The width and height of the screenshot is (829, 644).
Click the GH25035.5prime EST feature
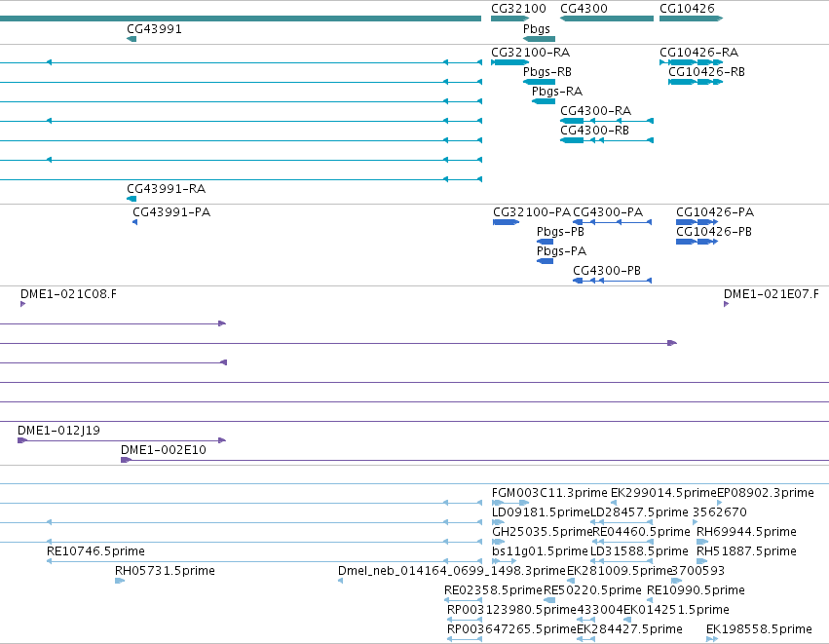tap(498, 542)
